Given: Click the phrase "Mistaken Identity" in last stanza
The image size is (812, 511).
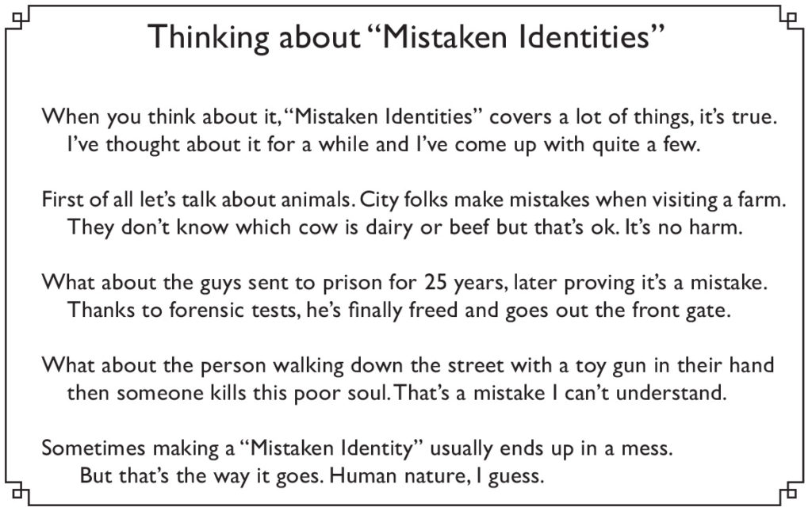Looking at the screenshot, I should coord(331,448).
